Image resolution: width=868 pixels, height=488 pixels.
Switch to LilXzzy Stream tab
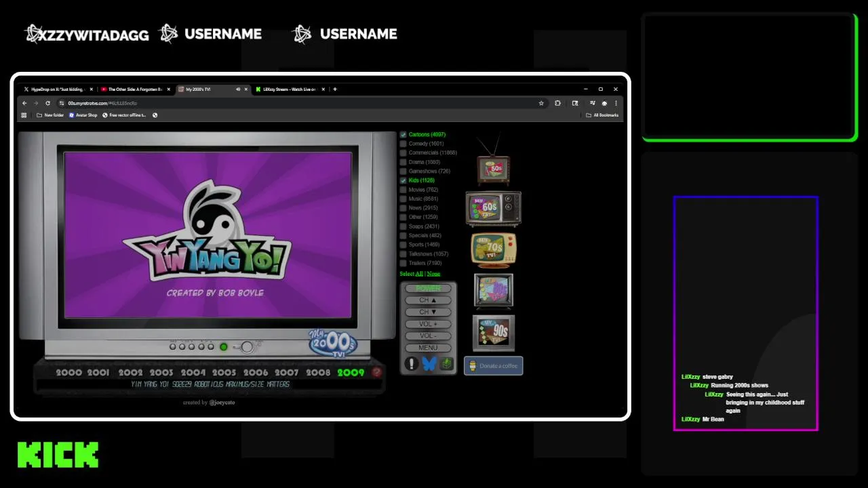point(290,89)
